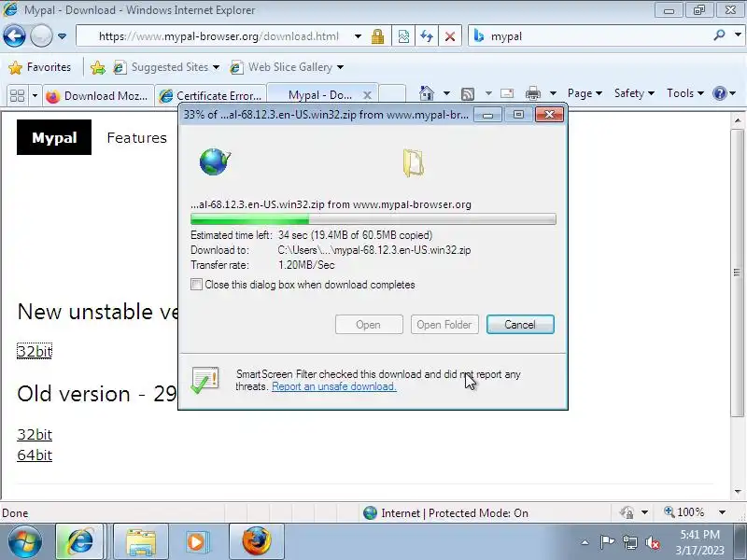Open the Safety menu

pos(634,93)
